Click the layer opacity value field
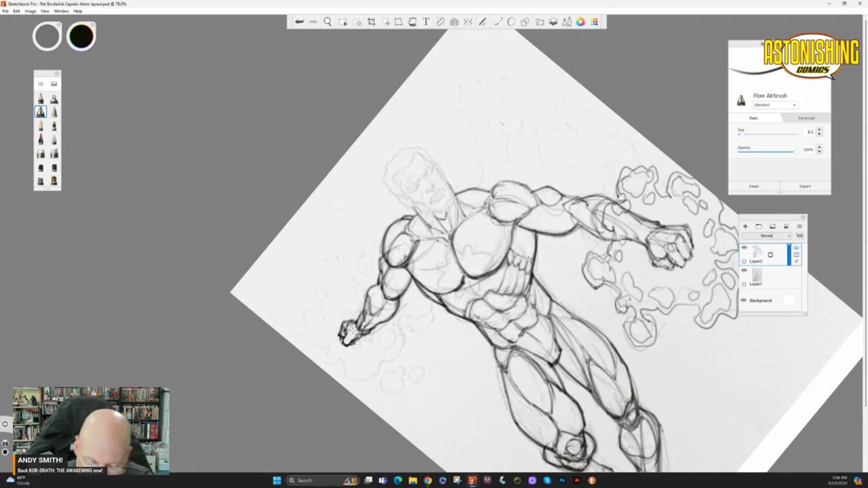 [x=800, y=236]
